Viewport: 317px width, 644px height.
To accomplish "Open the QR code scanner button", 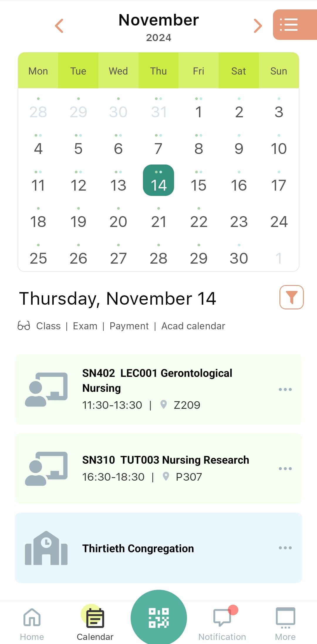I will (158, 618).
